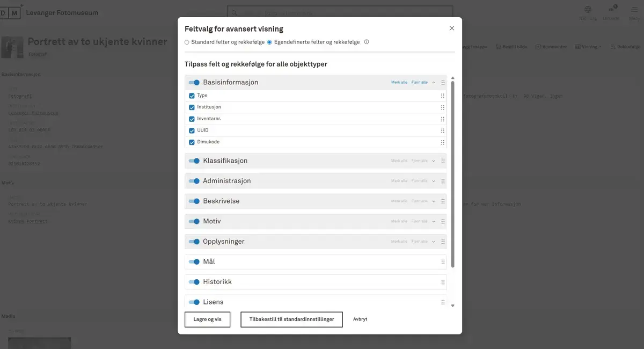Click drag handle icon on UUID row
The height and width of the screenshot is (349, 644).
point(443,130)
